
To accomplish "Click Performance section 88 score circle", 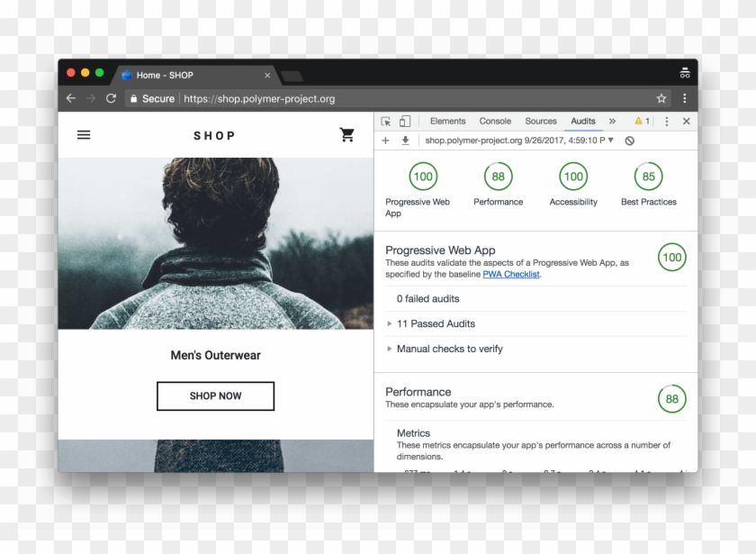I will pos(671,398).
